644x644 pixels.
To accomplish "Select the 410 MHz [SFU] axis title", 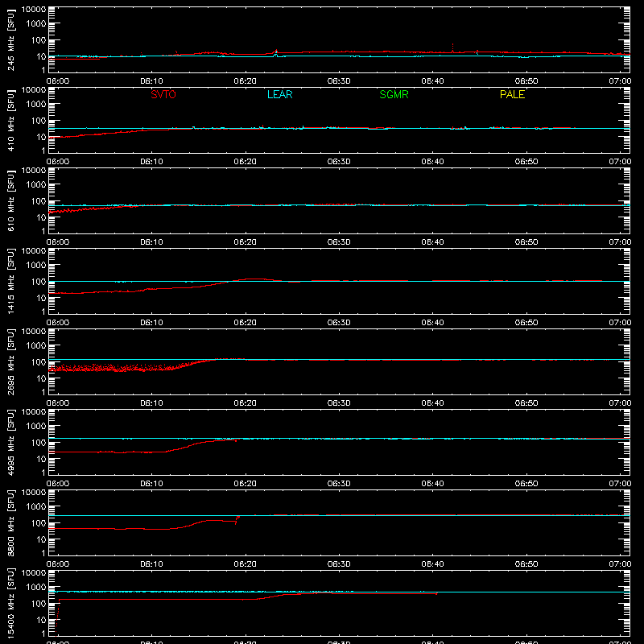I will tap(11, 120).
